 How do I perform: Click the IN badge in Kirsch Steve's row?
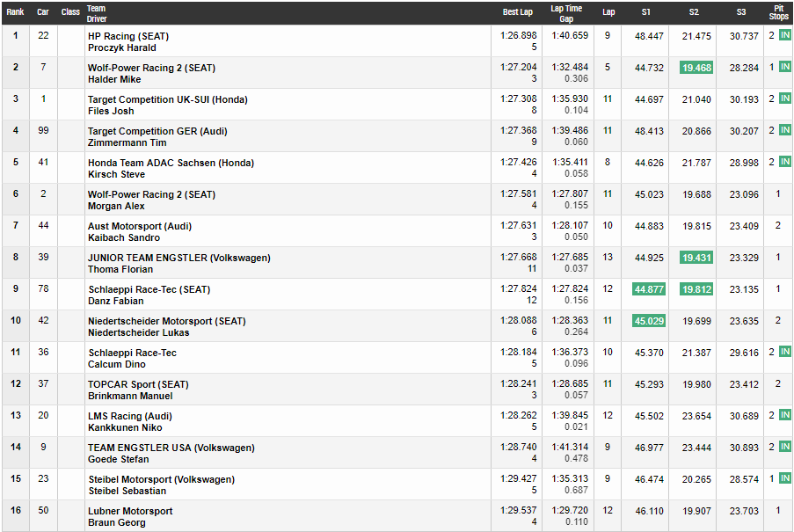tap(785, 162)
